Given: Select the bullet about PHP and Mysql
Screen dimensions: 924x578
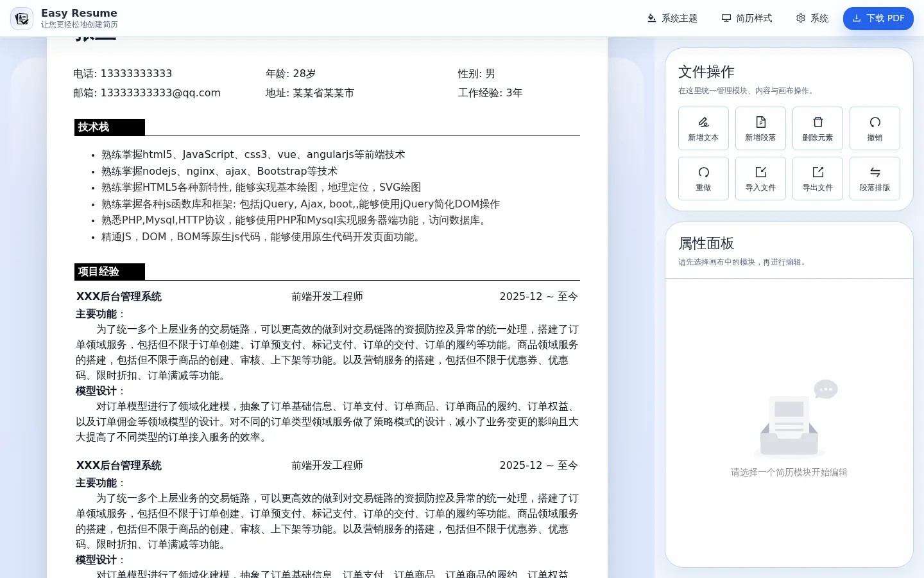Looking at the screenshot, I should pyautogui.click(x=296, y=220).
